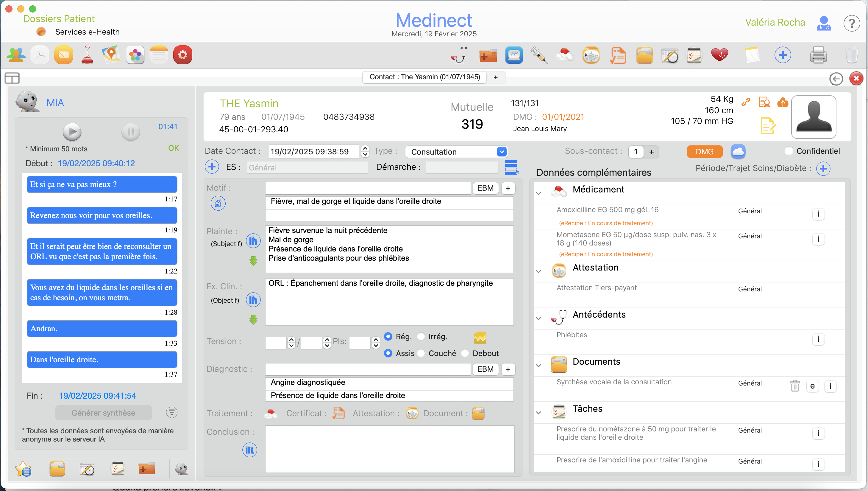The width and height of the screenshot is (868, 491).
Task: Collapse the Médicament section
Action: click(538, 194)
